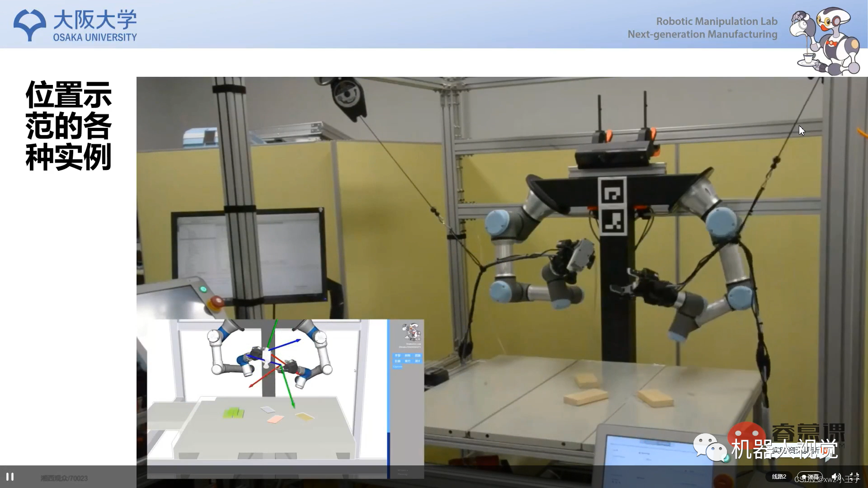Click the 3D robot simulation inset view
The image size is (868, 488).
267,398
